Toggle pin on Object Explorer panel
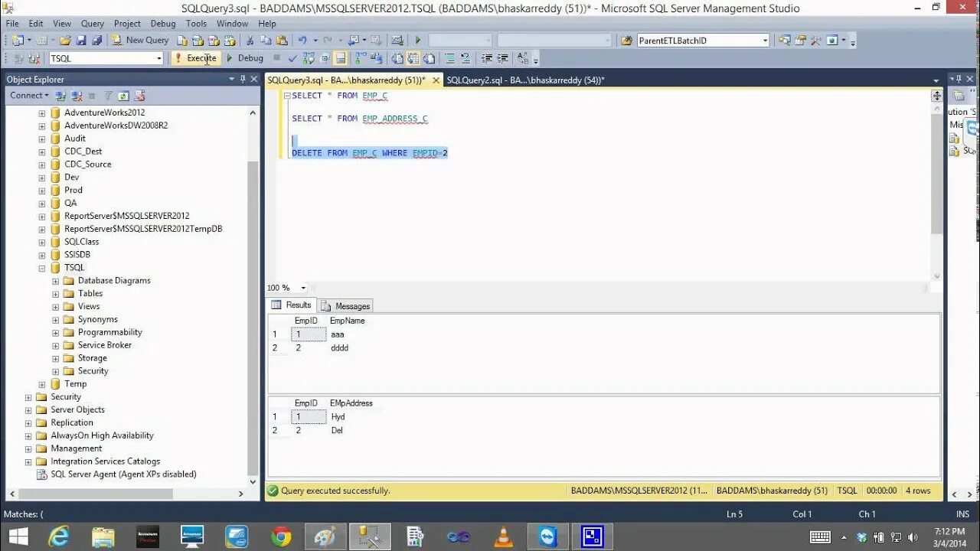Screen dimensions: 980x551 point(243,79)
